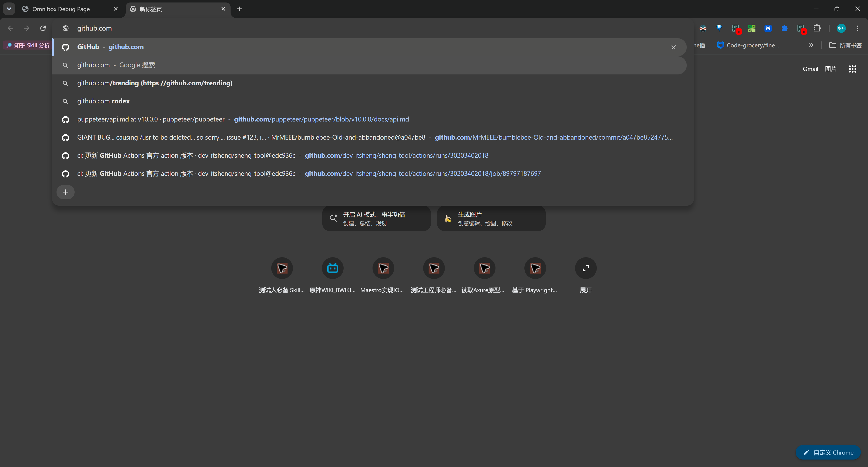Click the greyed-out forward navigation arrow
Screen dimensions: 868x467
(x=27, y=28)
